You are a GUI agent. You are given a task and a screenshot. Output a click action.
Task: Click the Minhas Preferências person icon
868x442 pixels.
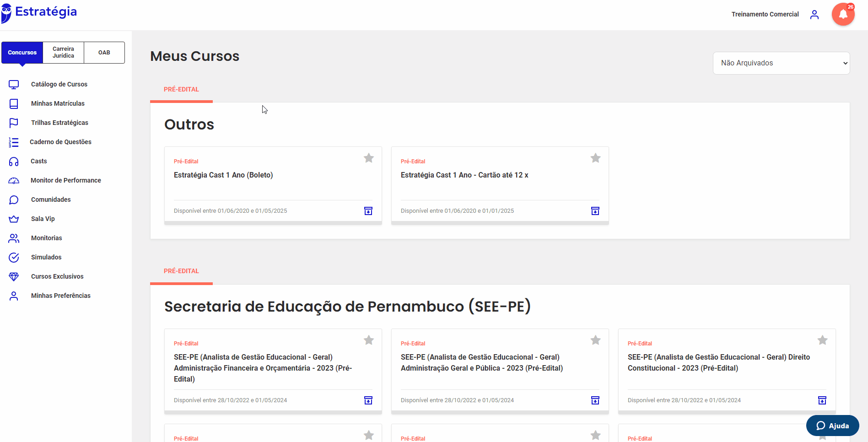pyautogui.click(x=14, y=296)
